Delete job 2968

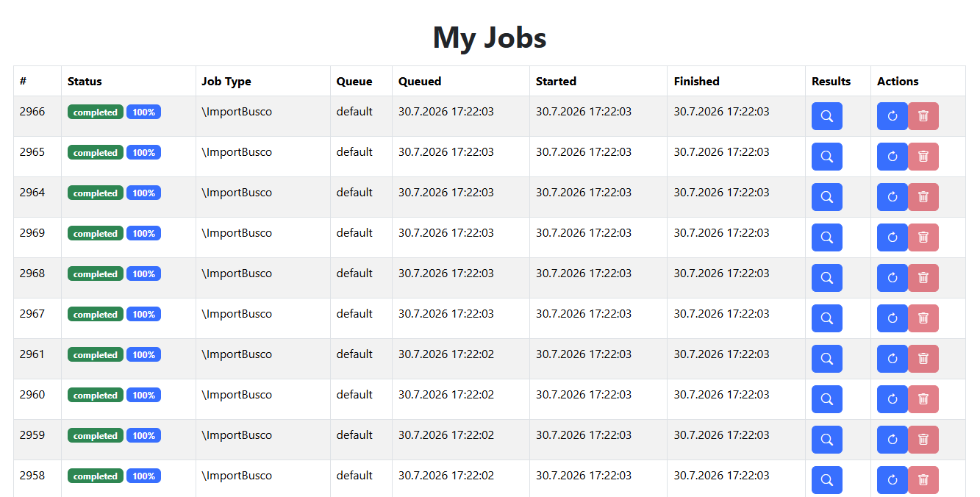tap(923, 278)
